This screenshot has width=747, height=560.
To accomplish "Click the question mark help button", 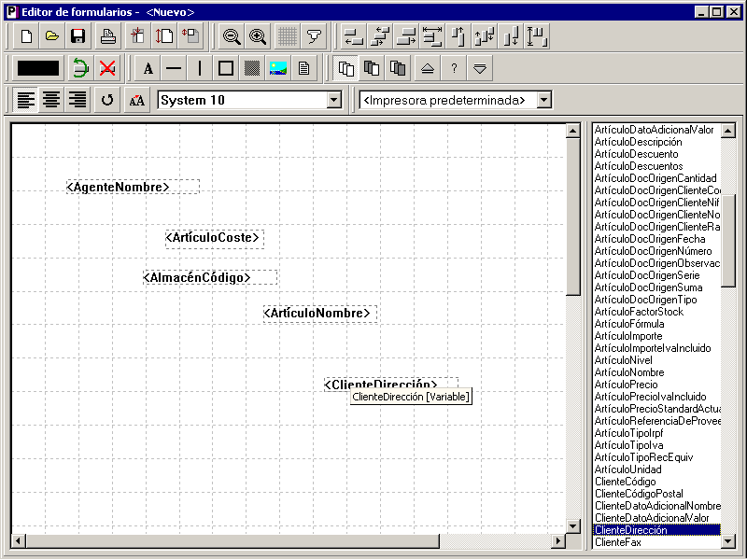I will [x=454, y=68].
